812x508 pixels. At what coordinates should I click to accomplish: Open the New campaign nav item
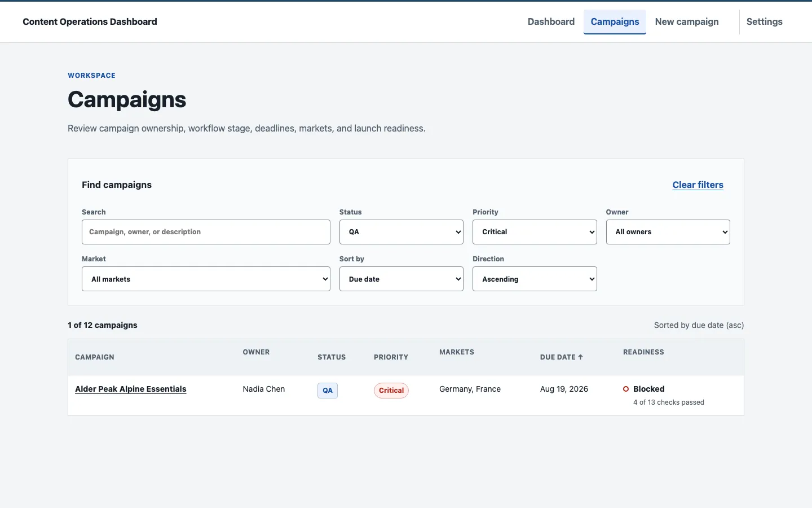pos(687,21)
